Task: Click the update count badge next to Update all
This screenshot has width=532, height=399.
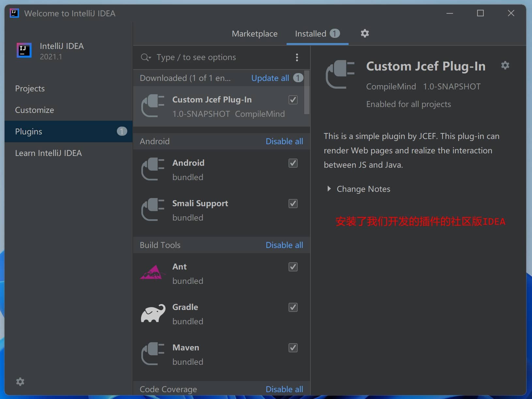Action: [298, 78]
